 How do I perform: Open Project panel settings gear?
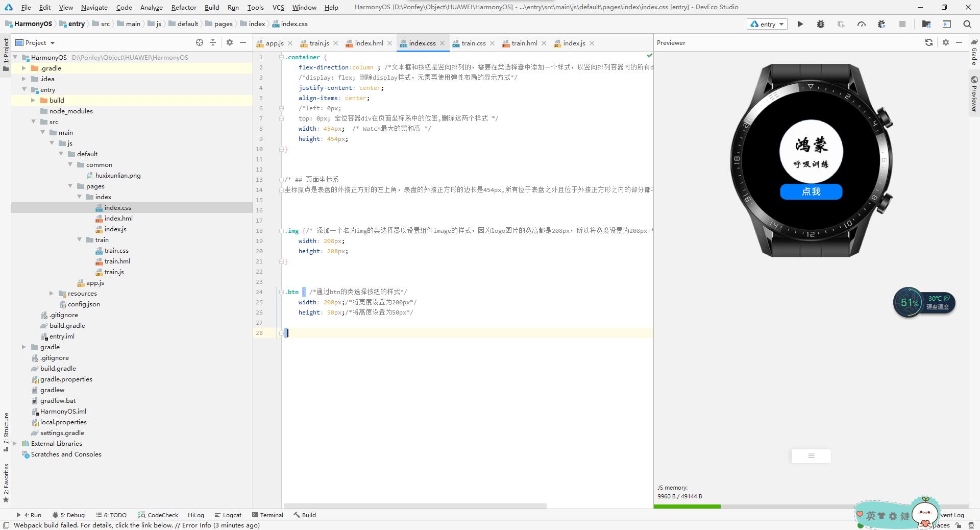[x=230, y=42]
